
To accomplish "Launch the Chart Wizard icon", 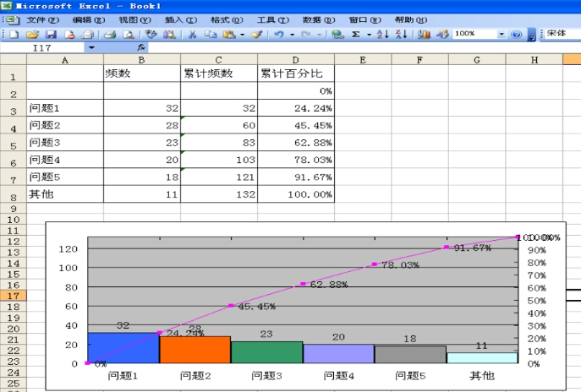I will pos(424,35).
